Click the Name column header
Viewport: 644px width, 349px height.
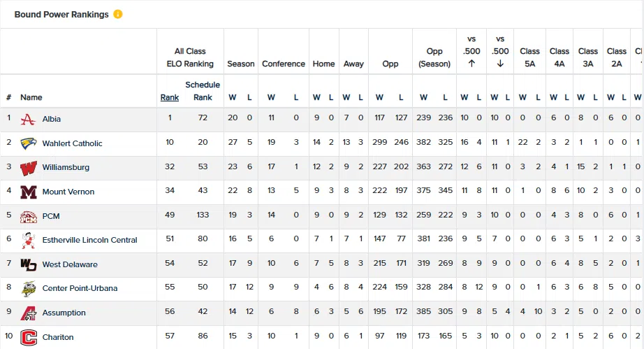click(x=31, y=97)
